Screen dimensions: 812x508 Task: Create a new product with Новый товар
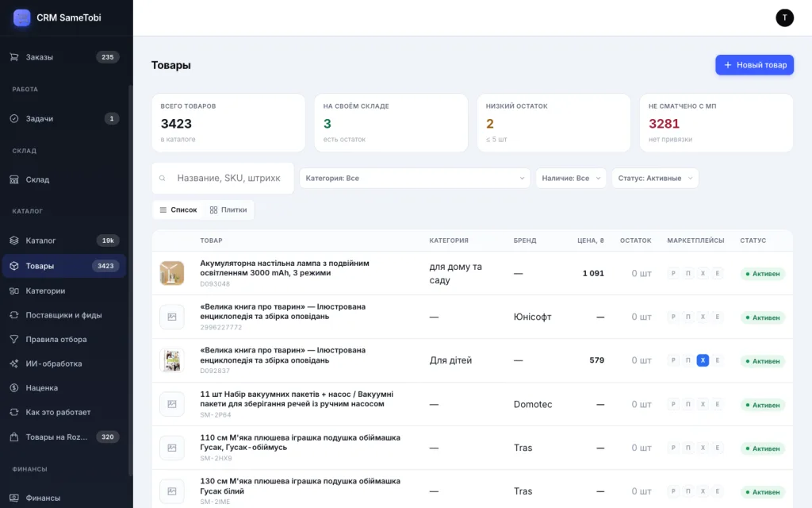point(755,65)
